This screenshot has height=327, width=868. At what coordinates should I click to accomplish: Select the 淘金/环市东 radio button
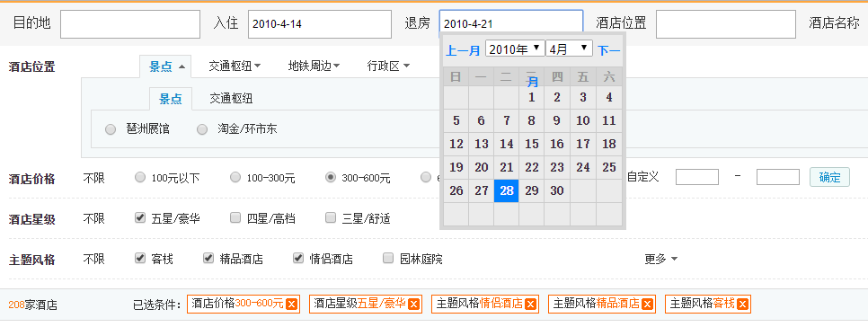[202, 129]
